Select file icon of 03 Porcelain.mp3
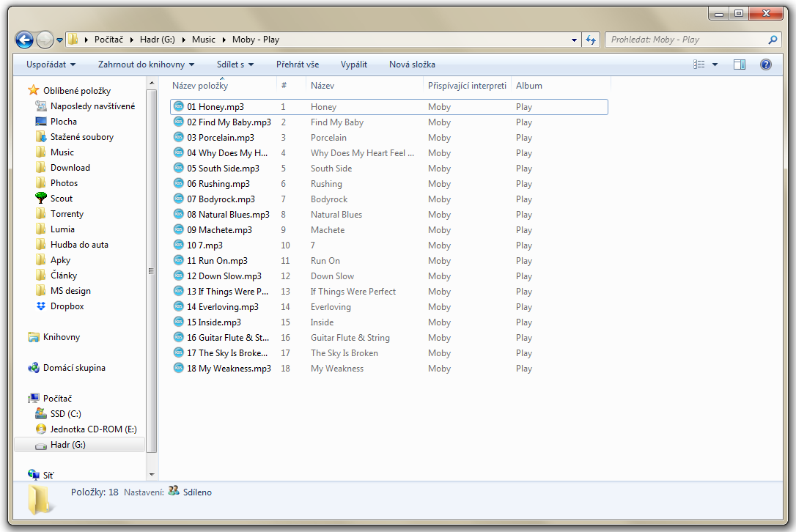 178,137
